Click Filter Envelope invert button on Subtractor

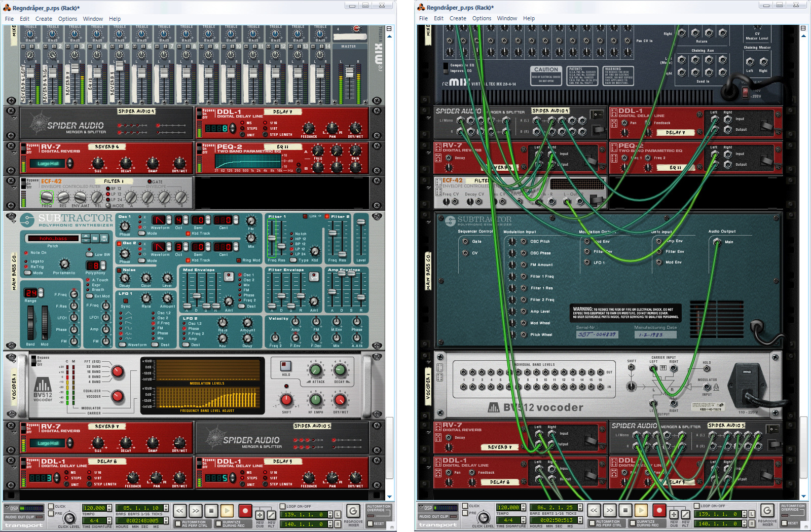point(314,276)
